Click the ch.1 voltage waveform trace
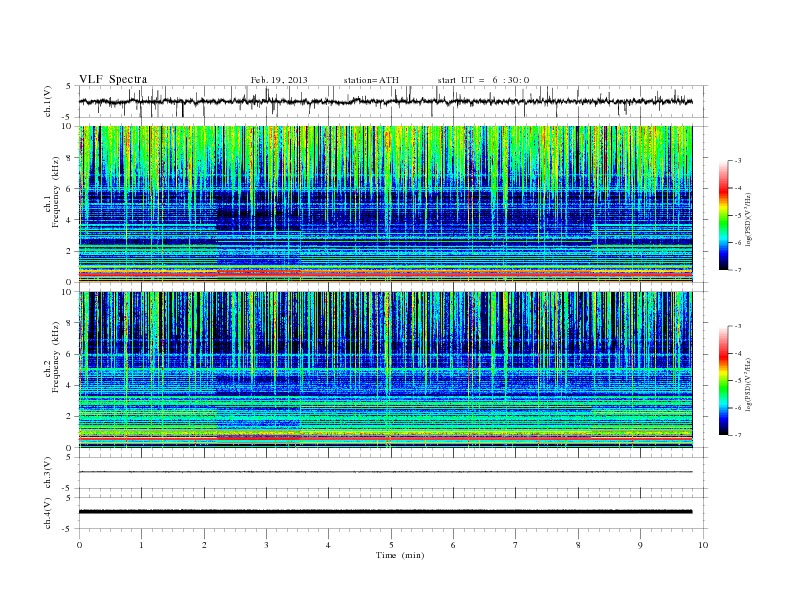The height and width of the screenshot is (612, 792). (x=386, y=101)
